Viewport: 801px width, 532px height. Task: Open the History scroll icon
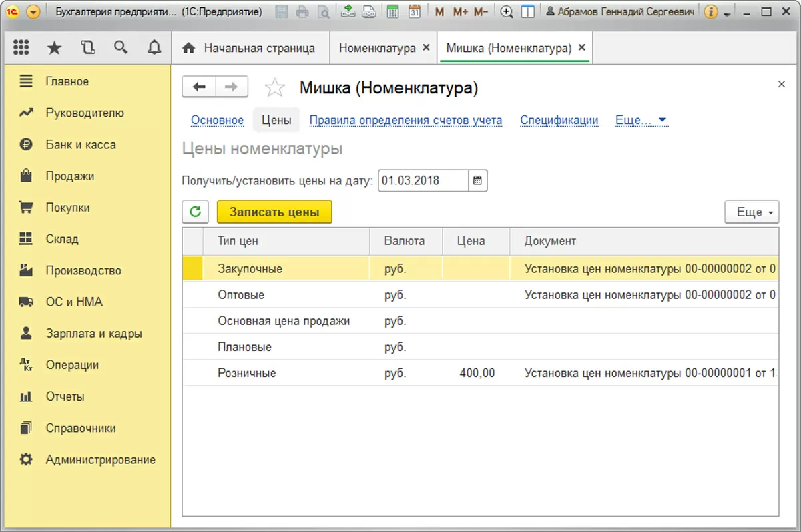click(x=87, y=48)
